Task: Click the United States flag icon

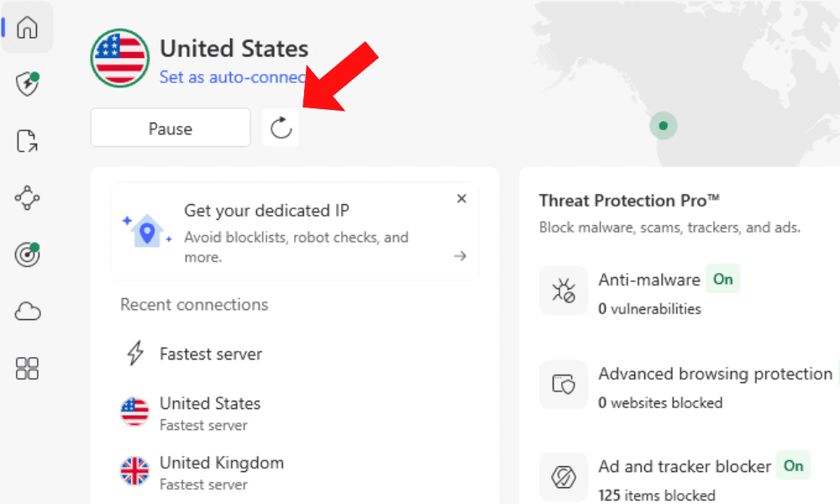Action: pos(120,58)
